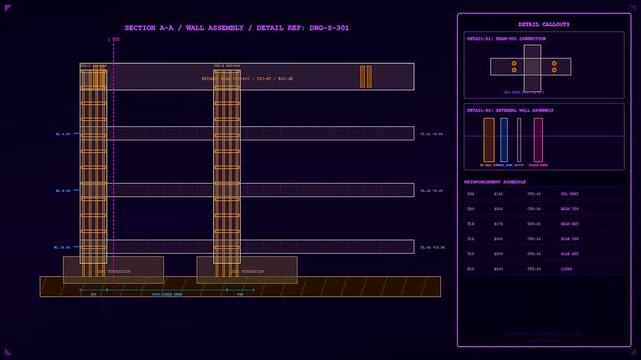This screenshot has height=360, width=641.
Task: Select the hatched ground strip
Action: coord(240,286)
